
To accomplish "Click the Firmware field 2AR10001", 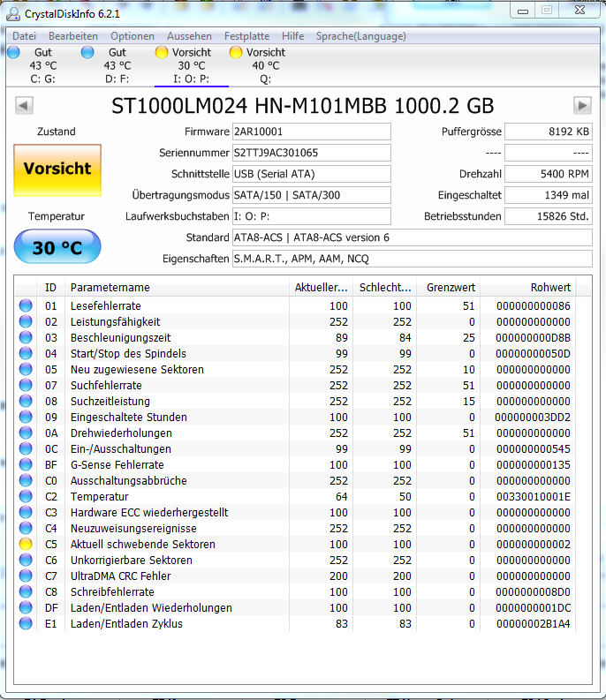I will click(312, 132).
